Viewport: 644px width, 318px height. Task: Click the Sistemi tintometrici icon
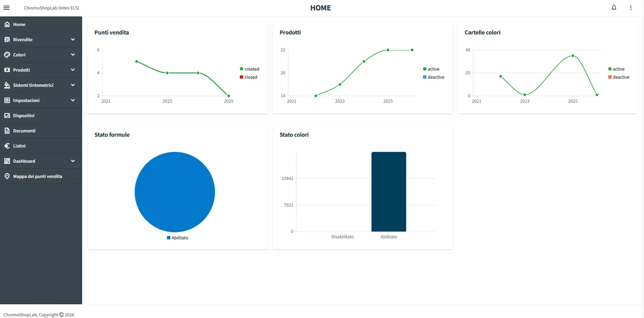(x=7, y=85)
